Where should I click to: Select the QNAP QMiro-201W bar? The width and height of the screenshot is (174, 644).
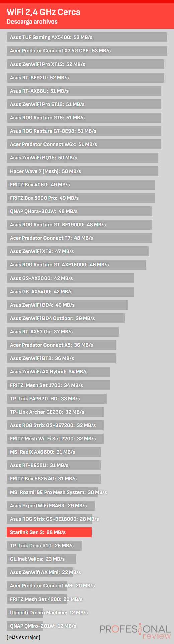[25, 626]
